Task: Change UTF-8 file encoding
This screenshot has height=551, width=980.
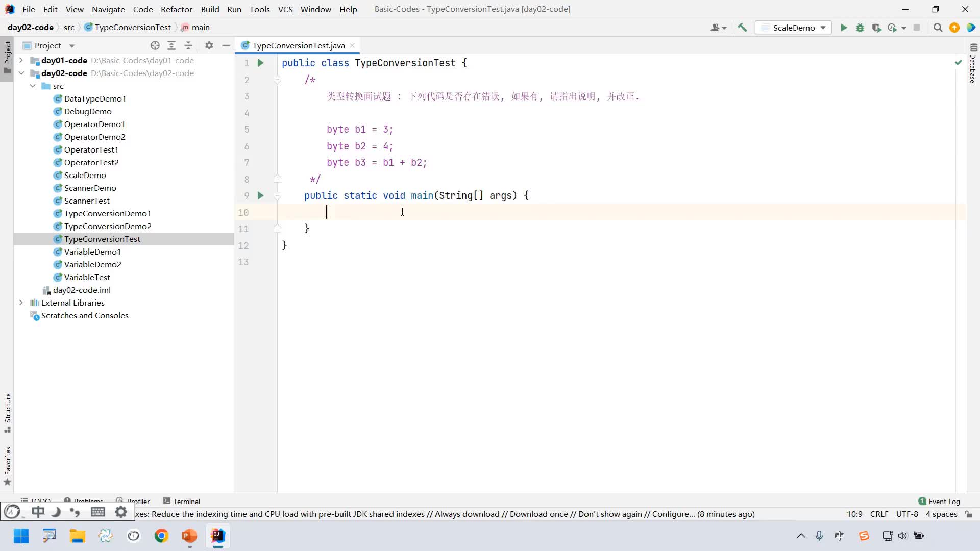Action: pyautogui.click(x=907, y=514)
